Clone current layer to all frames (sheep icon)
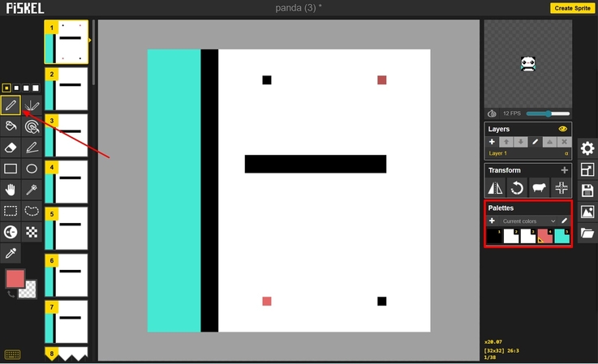The width and height of the screenshot is (598, 364). (539, 188)
